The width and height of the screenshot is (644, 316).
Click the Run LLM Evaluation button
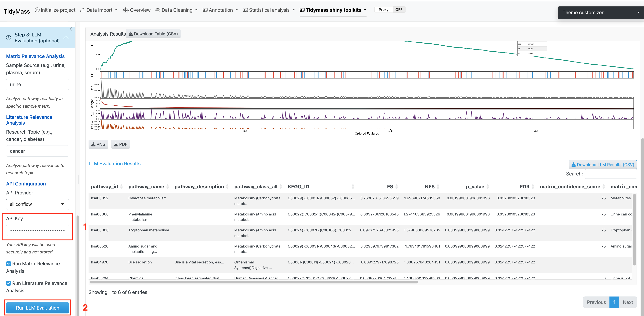38,308
